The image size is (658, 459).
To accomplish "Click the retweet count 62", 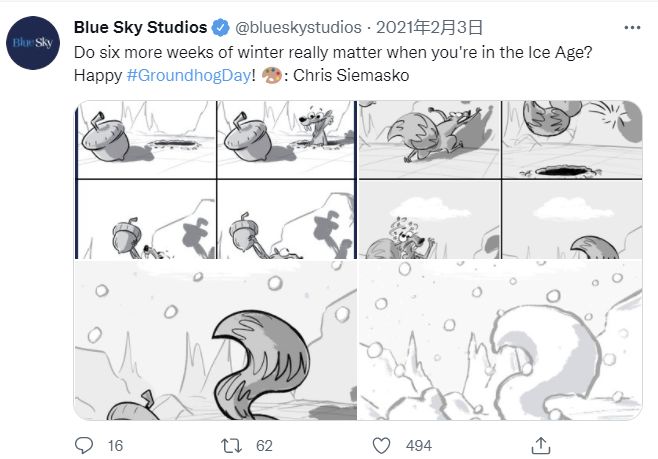I will click(264, 446).
